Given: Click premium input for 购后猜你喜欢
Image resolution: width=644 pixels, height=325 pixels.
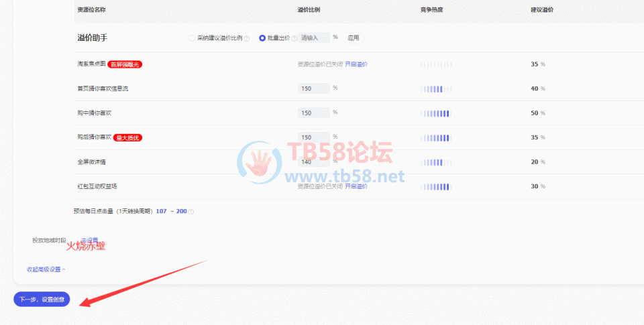Looking at the screenshot, I should (x=313, y=137).
